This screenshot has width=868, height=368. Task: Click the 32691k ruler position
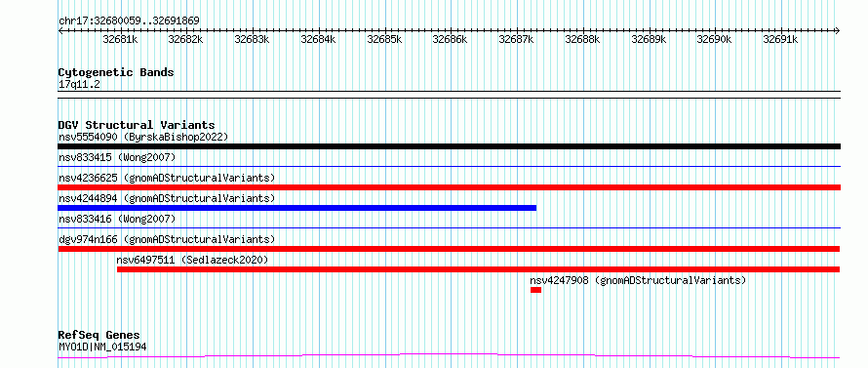[781, 39]
